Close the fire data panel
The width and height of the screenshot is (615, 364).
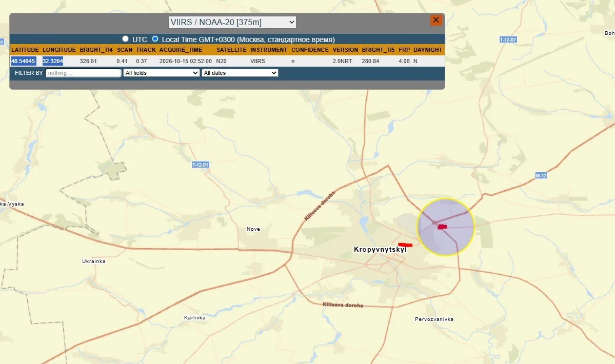[436, 20]
